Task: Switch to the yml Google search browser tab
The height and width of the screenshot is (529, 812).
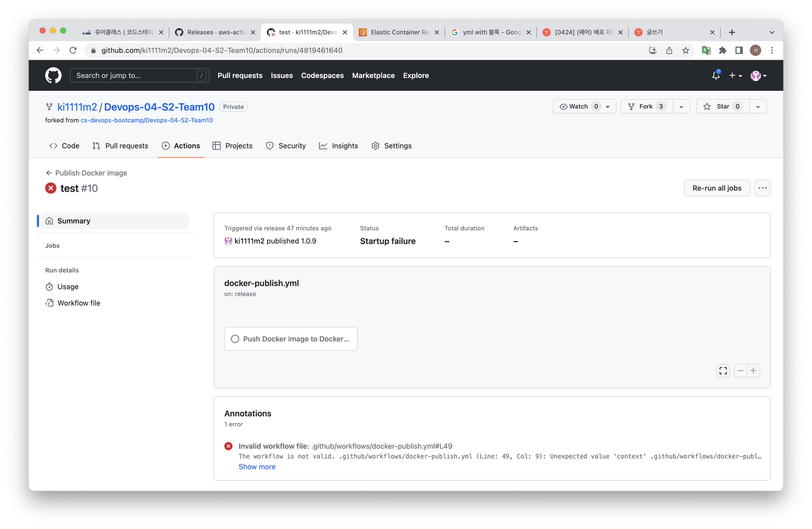Action: point(490,32)
